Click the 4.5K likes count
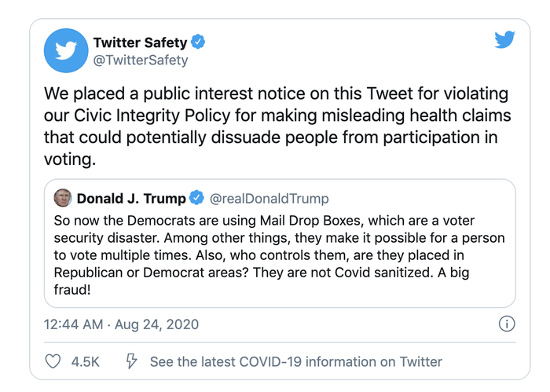 (x=85, y=362)
